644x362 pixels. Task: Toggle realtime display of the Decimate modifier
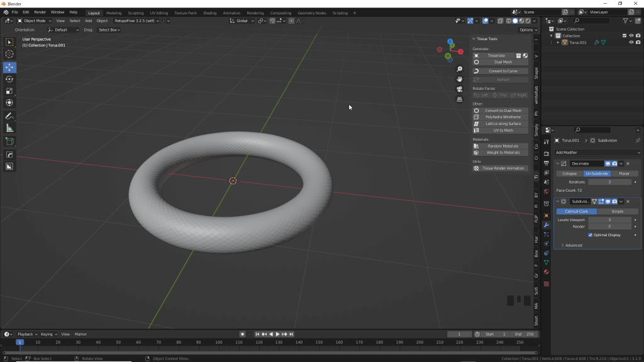point(608,163)
